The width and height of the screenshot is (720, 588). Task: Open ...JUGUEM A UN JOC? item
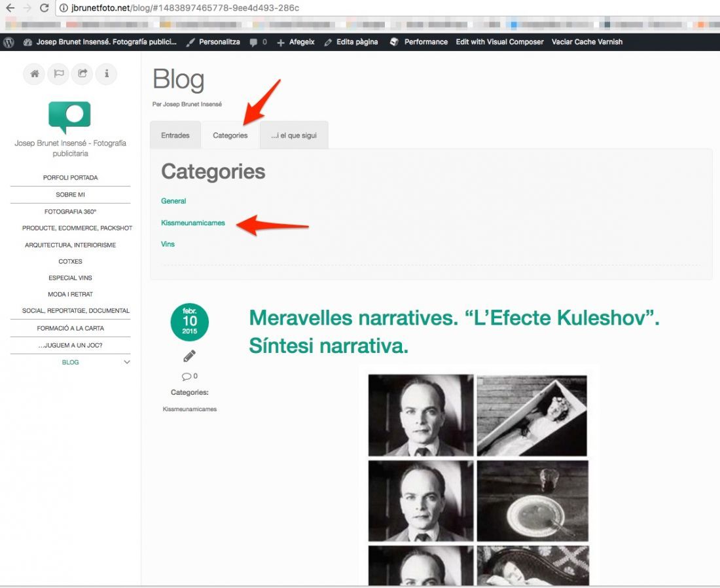coord(70,346)
